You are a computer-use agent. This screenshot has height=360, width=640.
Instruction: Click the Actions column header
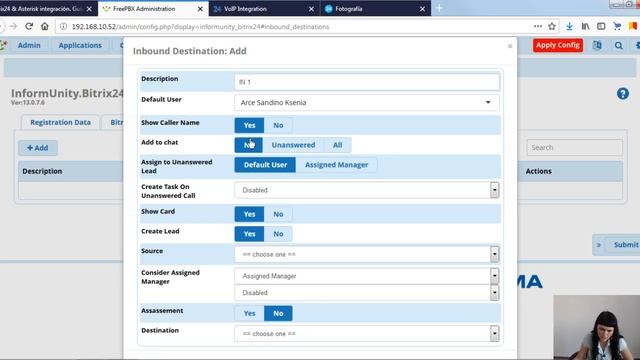(538, 171)
